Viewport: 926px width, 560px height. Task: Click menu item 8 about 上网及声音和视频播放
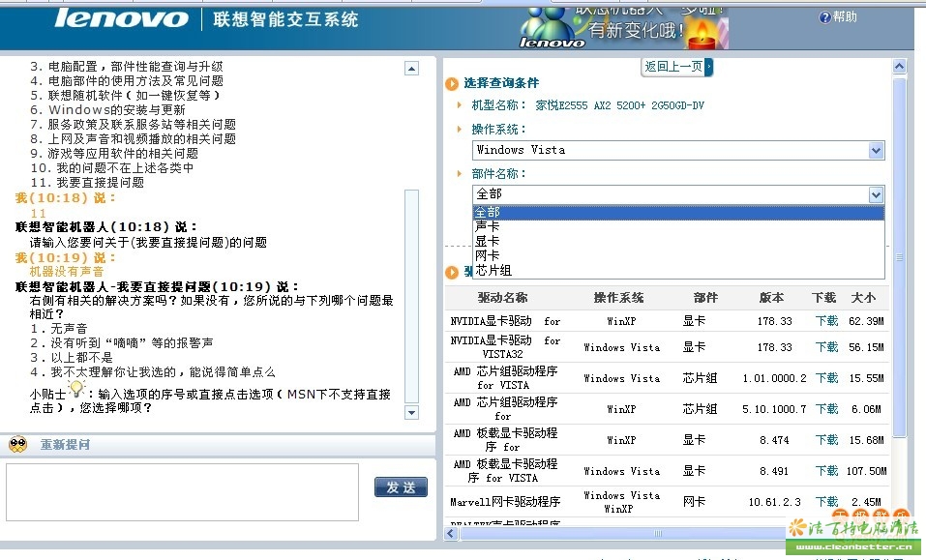pyautogui.click(x=133, y=138)
